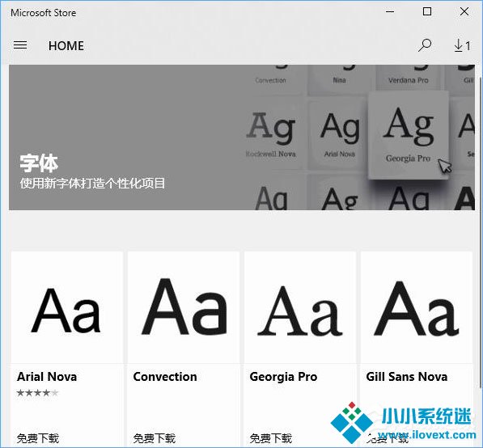The height and width of the screenshot is (448, 483).
Task: Click the Georgia Pro font name
Action: 283,377
